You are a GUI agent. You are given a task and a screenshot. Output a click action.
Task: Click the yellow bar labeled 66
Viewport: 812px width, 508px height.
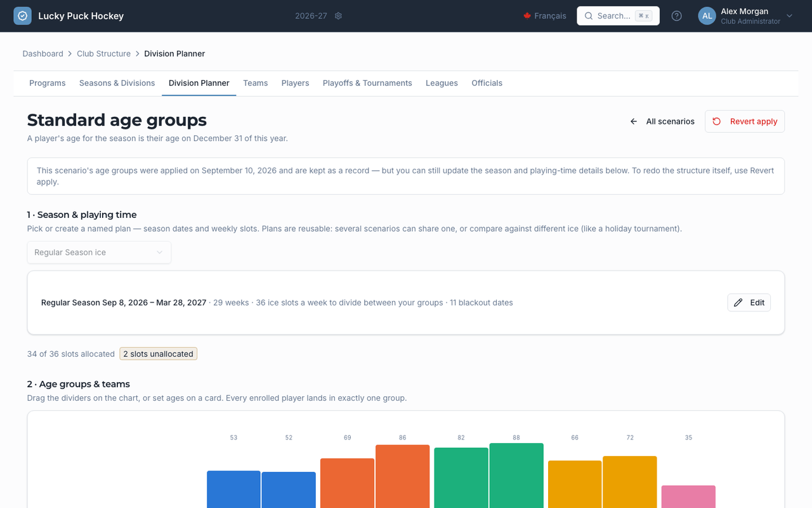[575, 484]
